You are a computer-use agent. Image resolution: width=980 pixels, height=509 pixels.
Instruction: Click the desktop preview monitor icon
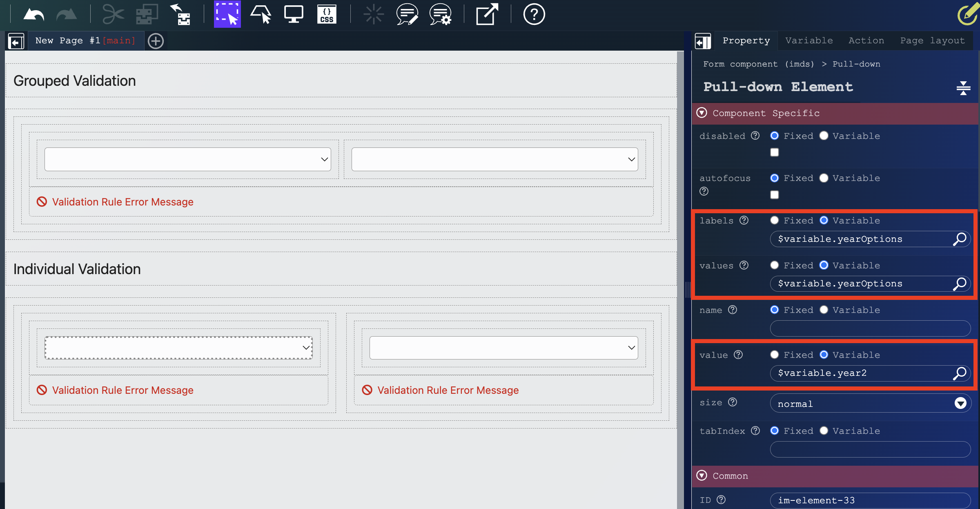pos(294,15)
